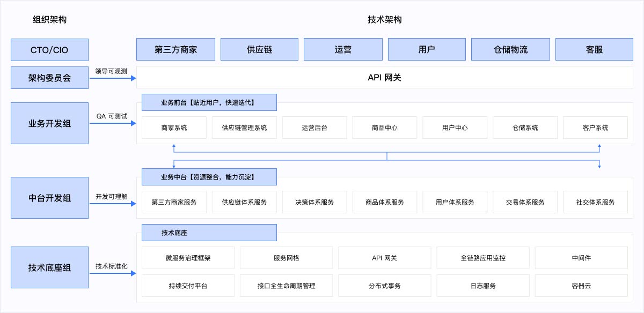The width and height of the screenshot is (644, 313).
Task: Click the API 网关 wide bar
Action: click(x=384, y=78)
